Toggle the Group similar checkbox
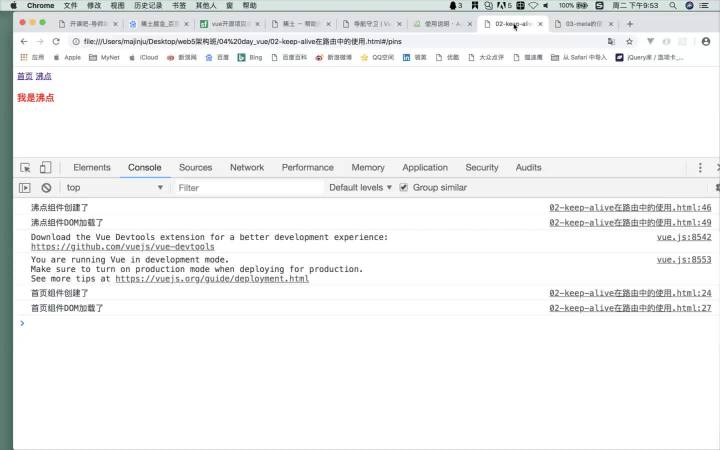 pyautogui.click(x=404, y=187)
